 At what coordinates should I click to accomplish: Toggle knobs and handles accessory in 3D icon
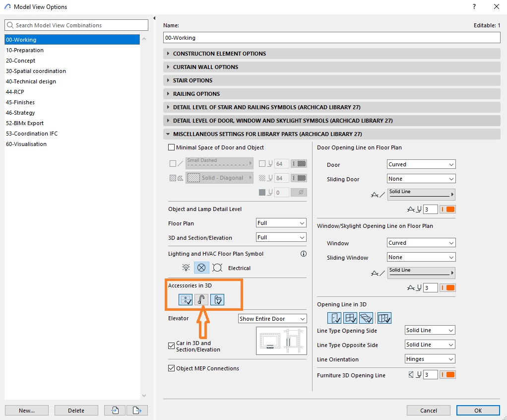[x=186, y=300]
